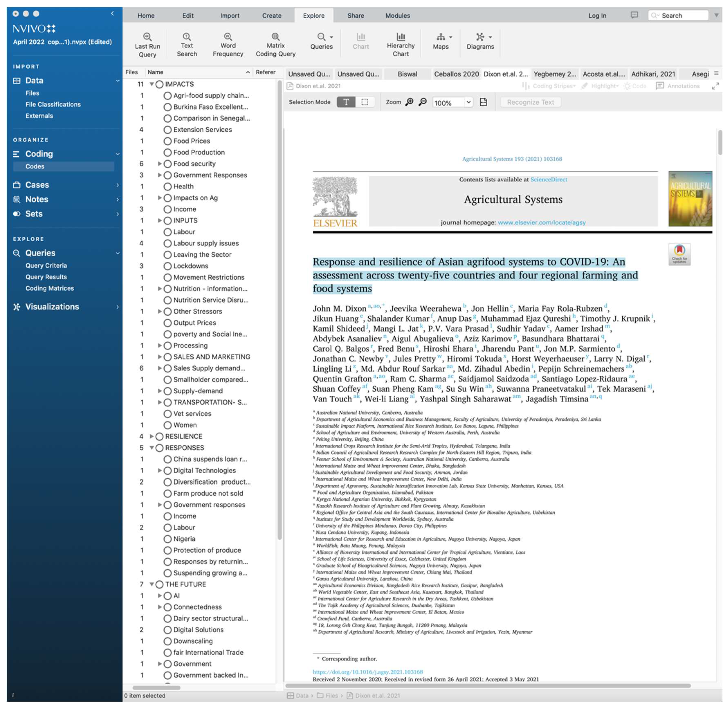
Task: Select text selection mode
Action: pos(346,102)
